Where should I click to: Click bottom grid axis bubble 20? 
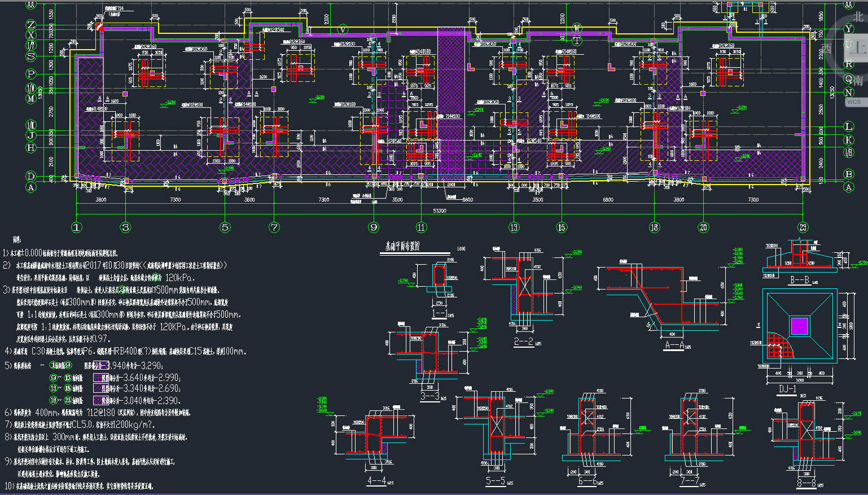point(703,227)
